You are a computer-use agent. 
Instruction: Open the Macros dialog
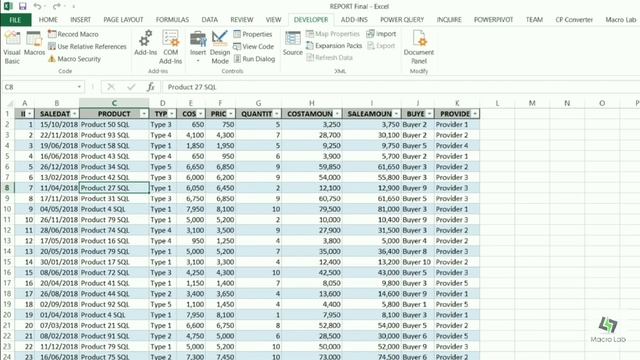34,44
